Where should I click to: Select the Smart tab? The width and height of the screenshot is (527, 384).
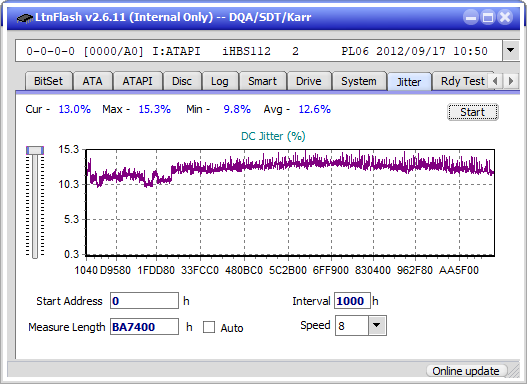coord(262,81)
